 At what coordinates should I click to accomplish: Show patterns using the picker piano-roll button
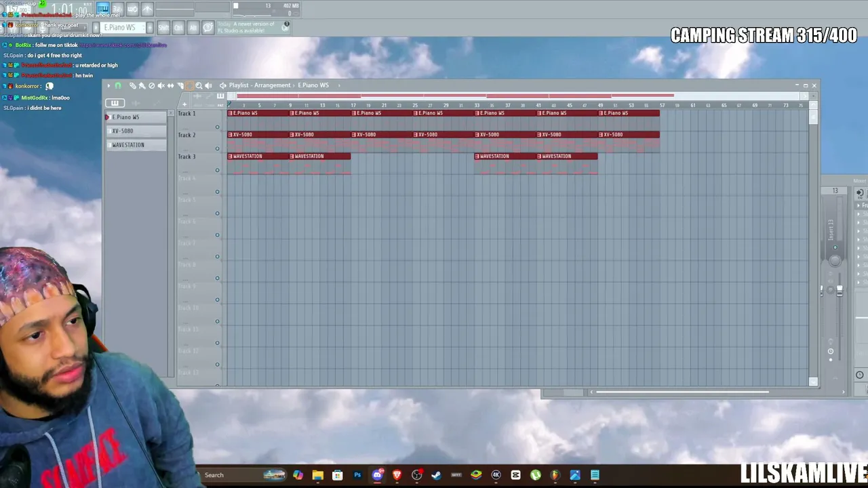coord(115,103)
